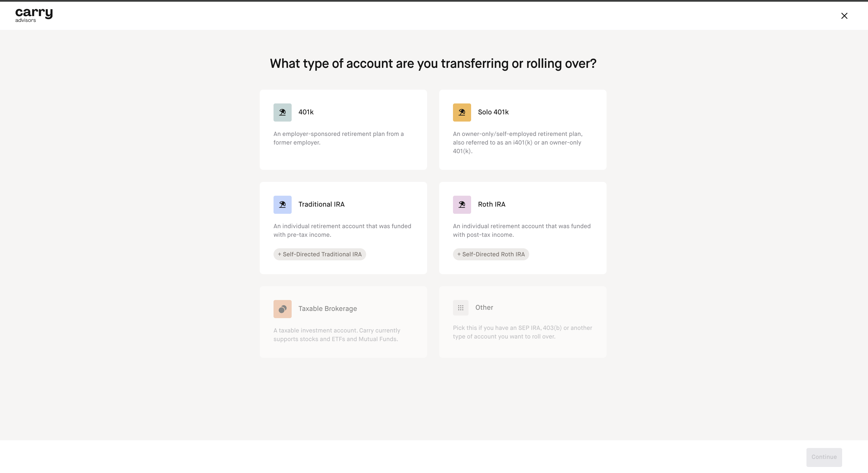Select the 401k account card
Screen dimensions: 868x473
pyautogui.click(x=343, y=130)
